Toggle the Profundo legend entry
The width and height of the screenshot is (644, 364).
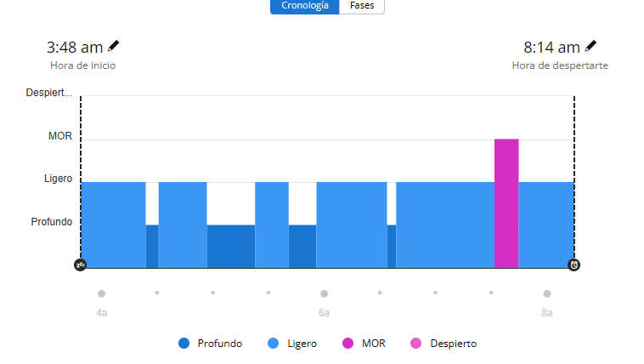[x=211, y=344]
